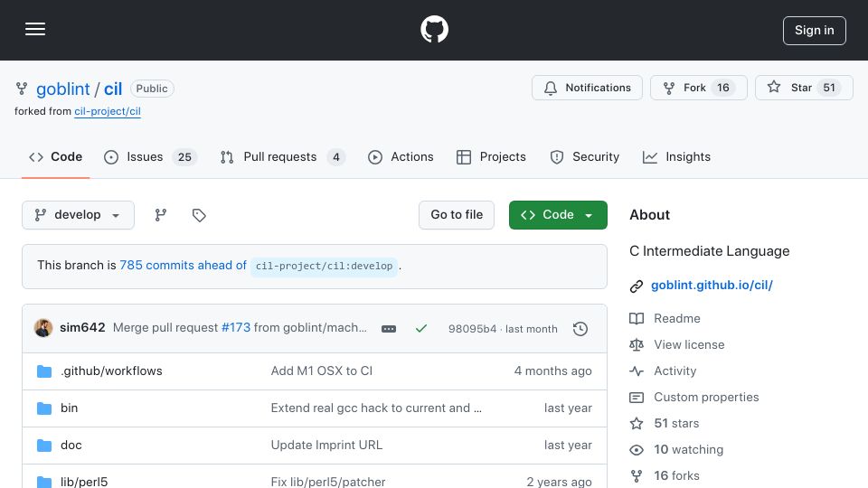Open the fork count badge 16
This screenshot has width=868, height=488.
723,88
